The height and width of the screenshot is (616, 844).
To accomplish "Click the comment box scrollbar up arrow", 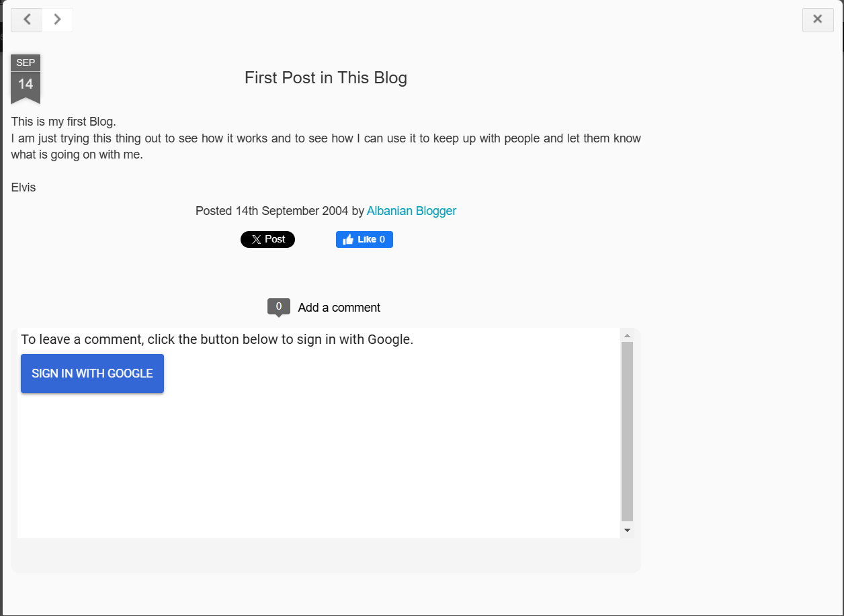I will (627, 335).
